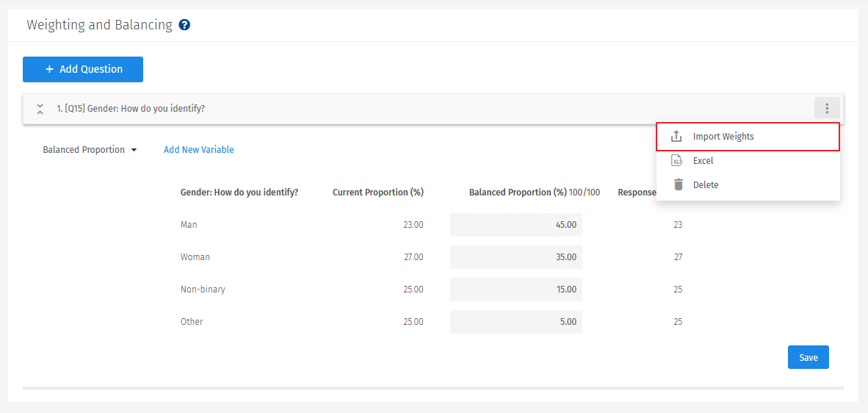Edit the Man balanced proportion field
The image size is (868, 413).
pos(516,225)
